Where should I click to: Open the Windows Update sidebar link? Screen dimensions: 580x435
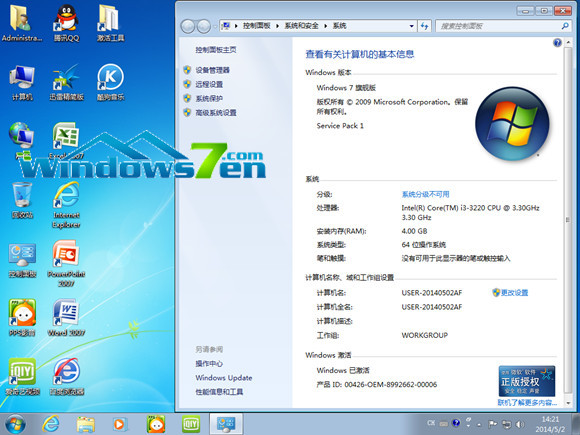coord(224,378)
